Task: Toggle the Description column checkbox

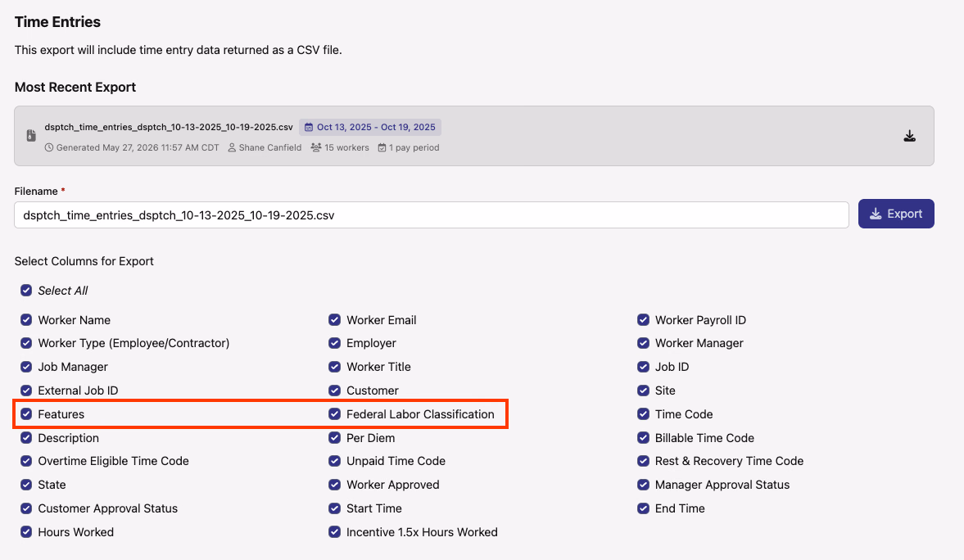Action: click(26, 438)
